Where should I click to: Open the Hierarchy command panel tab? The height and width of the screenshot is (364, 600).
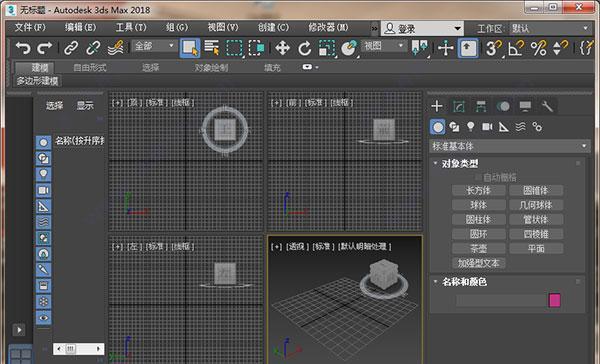click(x=481, y=106)
